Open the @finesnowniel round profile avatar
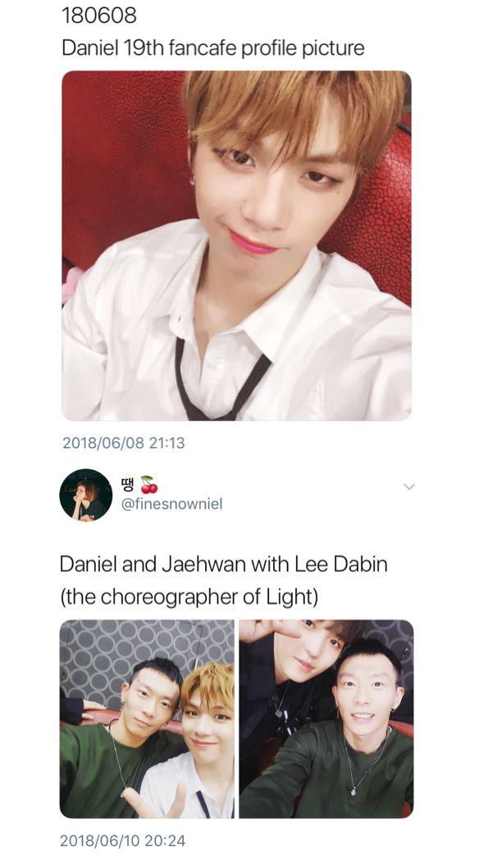This screenshot has height=868, width=502. pyautogui.click(x=86, y=495)
